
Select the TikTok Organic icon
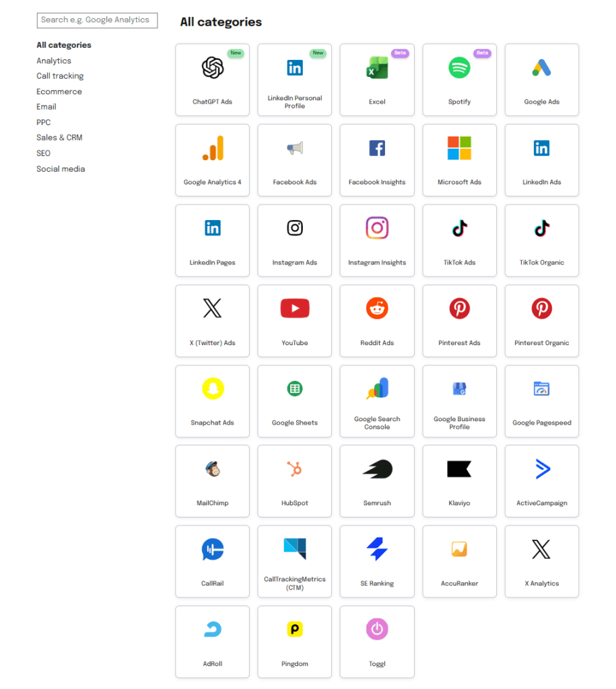tap(542, 228)
